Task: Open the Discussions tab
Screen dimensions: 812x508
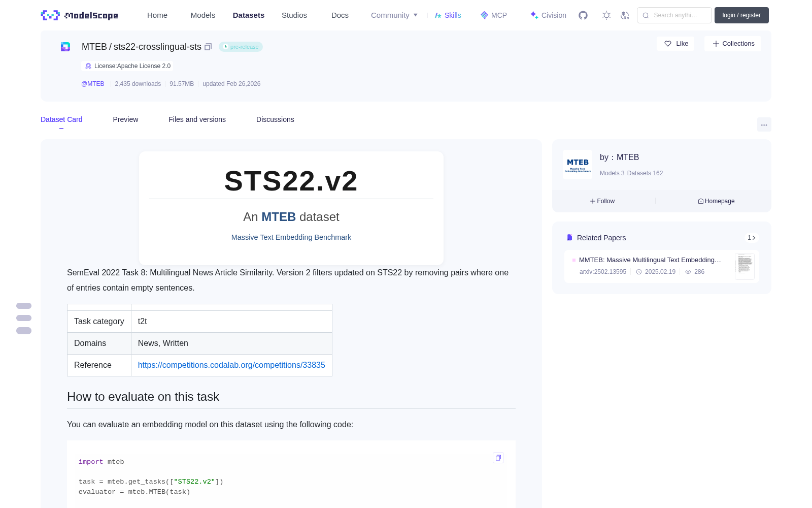Action: [x=275, y=119]
